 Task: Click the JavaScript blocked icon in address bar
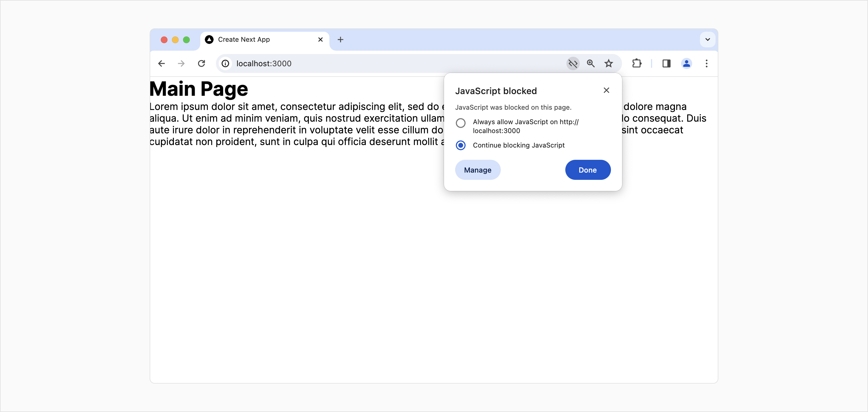pyautogui.click(x=573, y=63)
